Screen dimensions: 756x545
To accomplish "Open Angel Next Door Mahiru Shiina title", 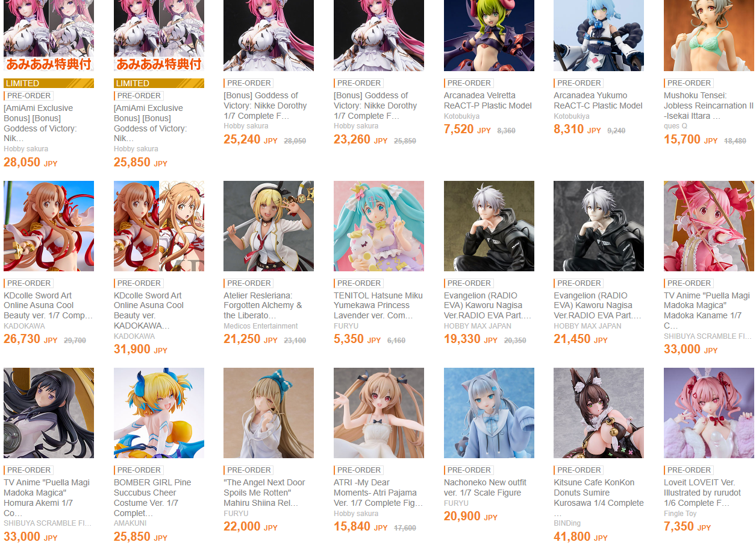I will (264, 493).
